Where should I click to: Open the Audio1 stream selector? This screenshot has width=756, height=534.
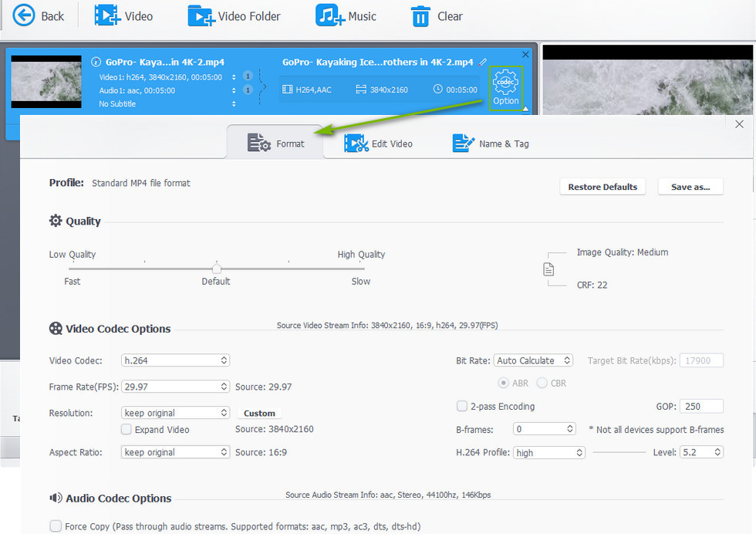234,90
